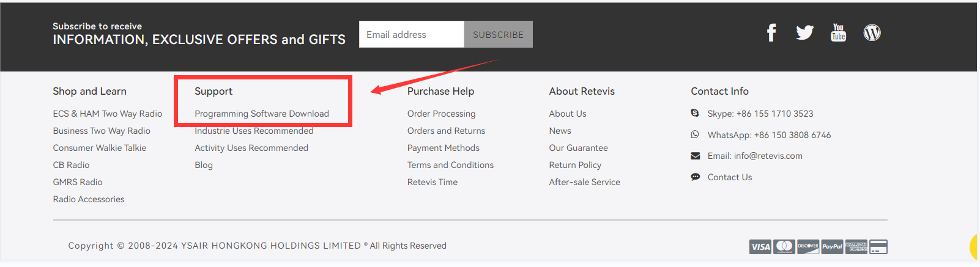The width and height of the screenshot is (980, 267).
Task: Visit the About Us link
Action: click(568, 114)
